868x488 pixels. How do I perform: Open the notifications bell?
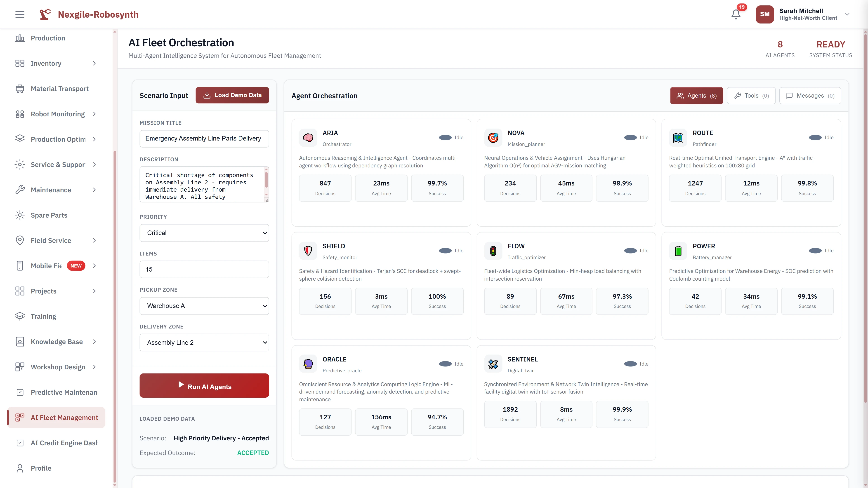[736, 14]
